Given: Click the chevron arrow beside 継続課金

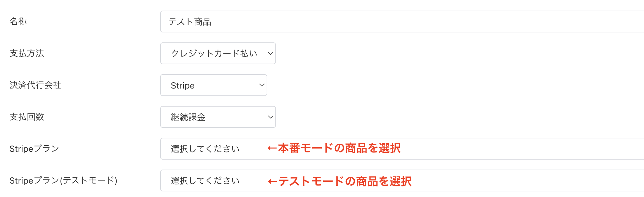Looking at the screenshot, I should click(270, 117).
